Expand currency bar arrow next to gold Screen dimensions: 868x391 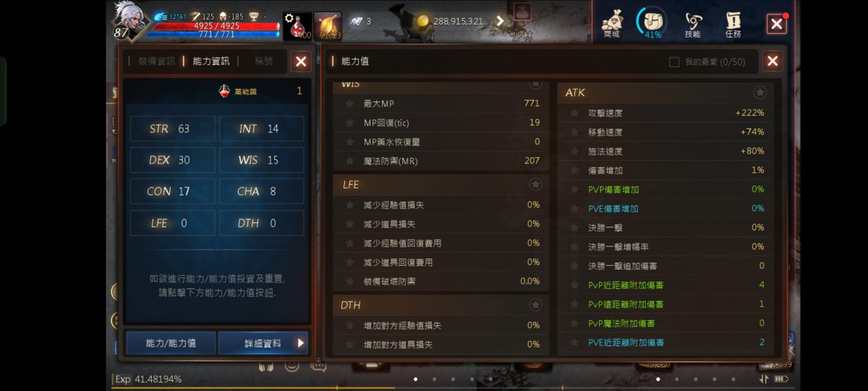point(500,21)
